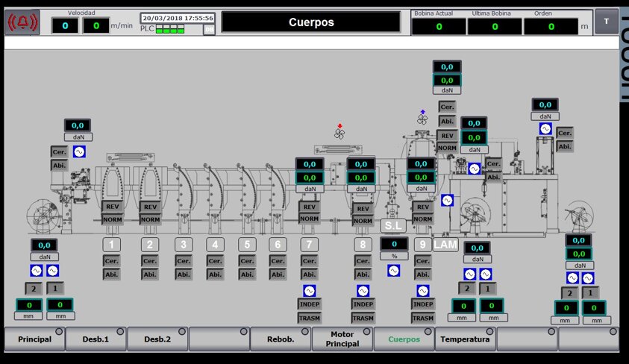This screenshot has height=364, width=629.
Task: Click the motor icon above unit 8 INDEP
Action: (x=363, y=291)
